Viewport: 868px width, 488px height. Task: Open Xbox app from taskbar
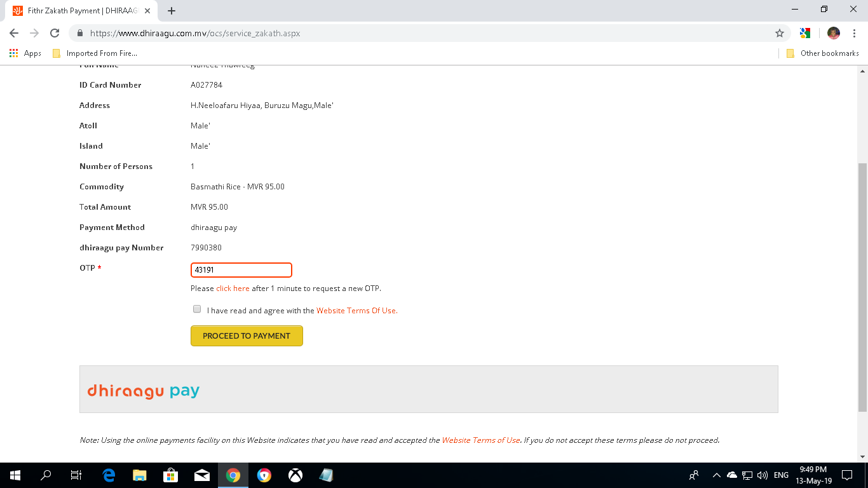[x=295, y=475]
